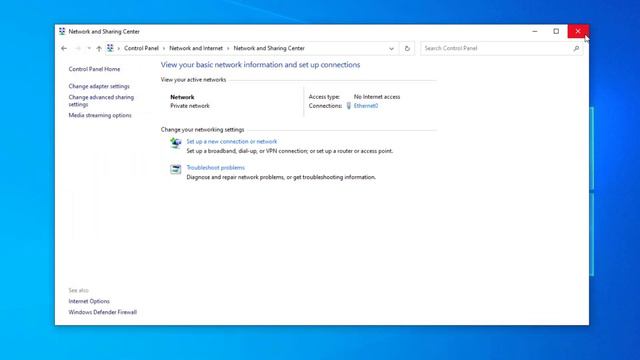The width and height of the screenshot is (640, 360).
Task: Open Windows Defender Firewall
Action: 102,312
